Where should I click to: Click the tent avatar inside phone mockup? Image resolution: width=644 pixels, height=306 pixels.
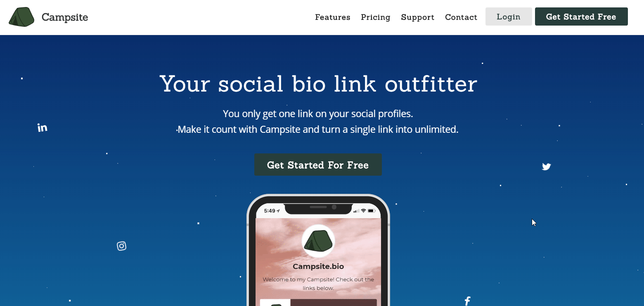point(318,241)
